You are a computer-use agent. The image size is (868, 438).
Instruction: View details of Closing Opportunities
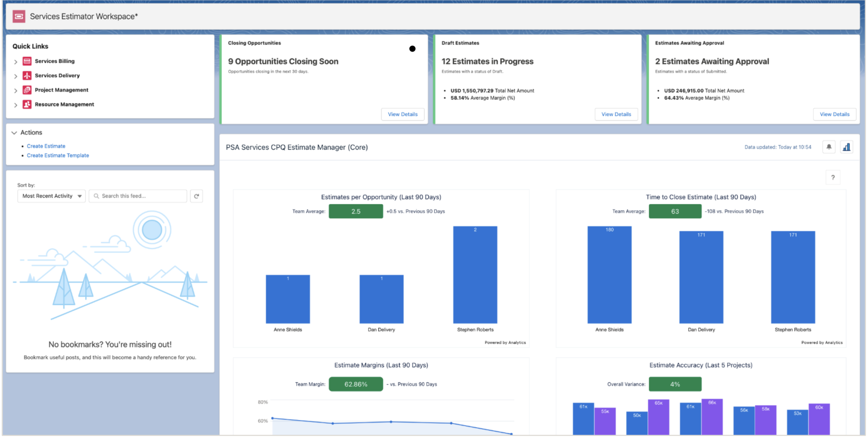402,114
